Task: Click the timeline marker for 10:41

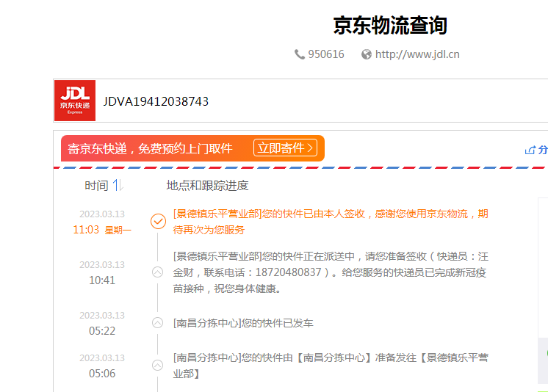Action: click(x=158, y=272)
